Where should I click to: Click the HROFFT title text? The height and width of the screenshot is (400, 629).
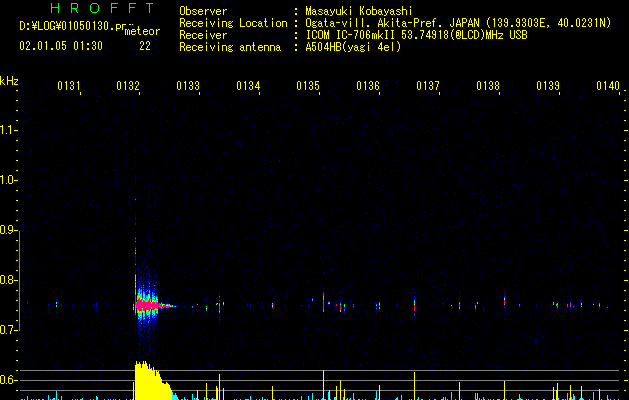pos(103,8)
